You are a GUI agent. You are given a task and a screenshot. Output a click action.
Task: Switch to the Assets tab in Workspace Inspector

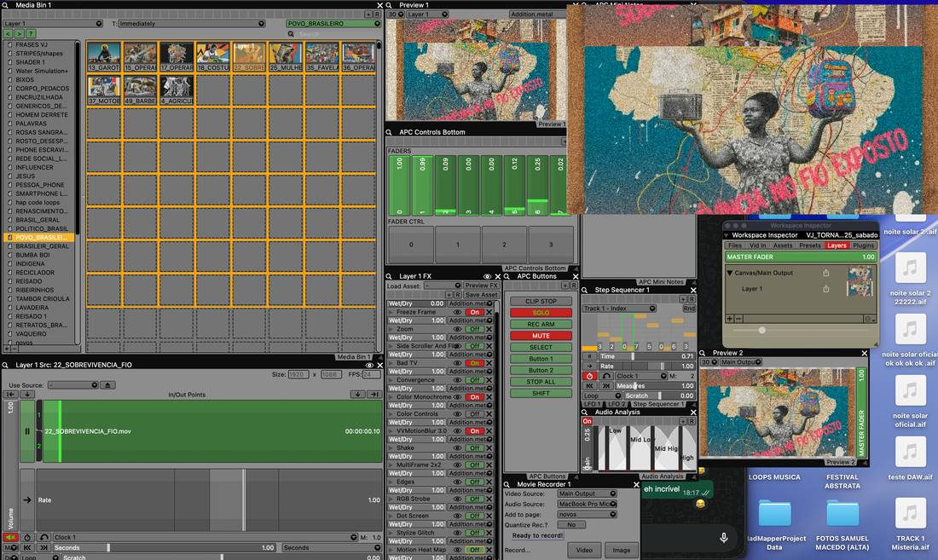point(783,245)
